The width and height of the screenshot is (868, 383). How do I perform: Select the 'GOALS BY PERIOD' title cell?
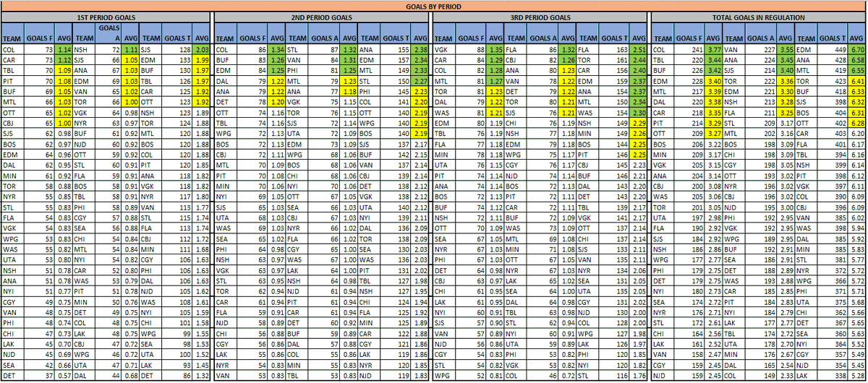(x=434, y=5)
